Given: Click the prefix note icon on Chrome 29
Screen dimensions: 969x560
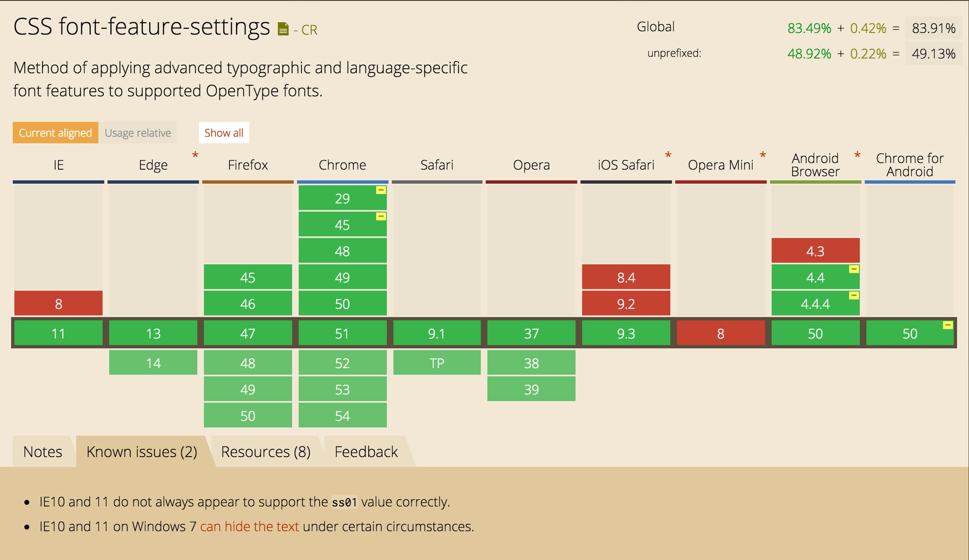Looking at the screenshot, I should pyautogui.click(x=381, y=190).
